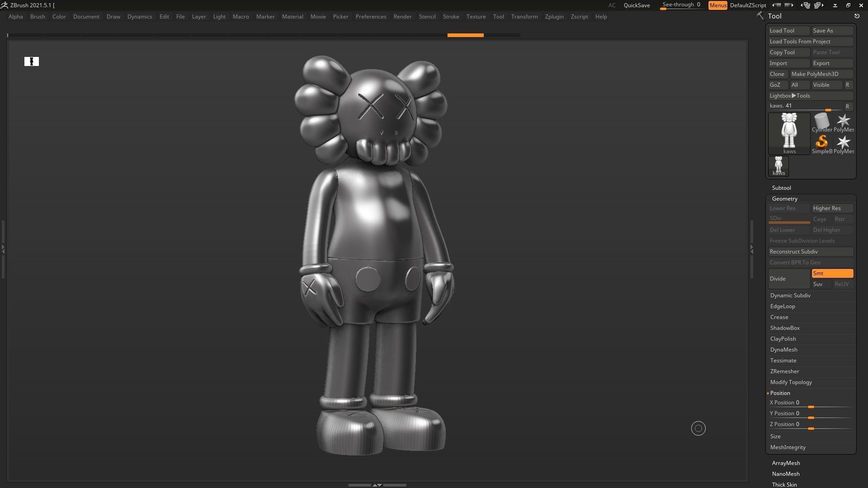Open the Brush menu
This screenshot has height=488, width=868.
pos(38,17)
